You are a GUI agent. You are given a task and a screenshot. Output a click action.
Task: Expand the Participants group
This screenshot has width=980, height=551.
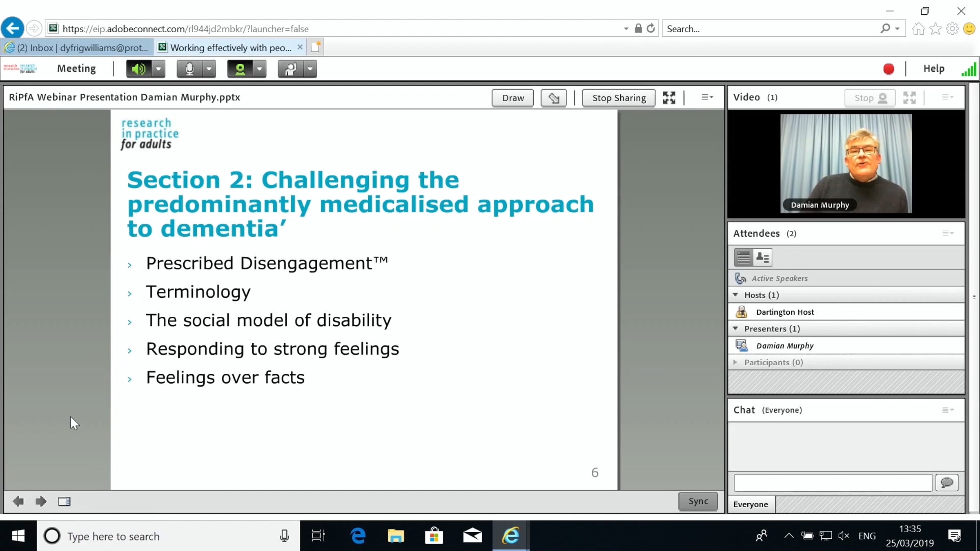point(735,362)
